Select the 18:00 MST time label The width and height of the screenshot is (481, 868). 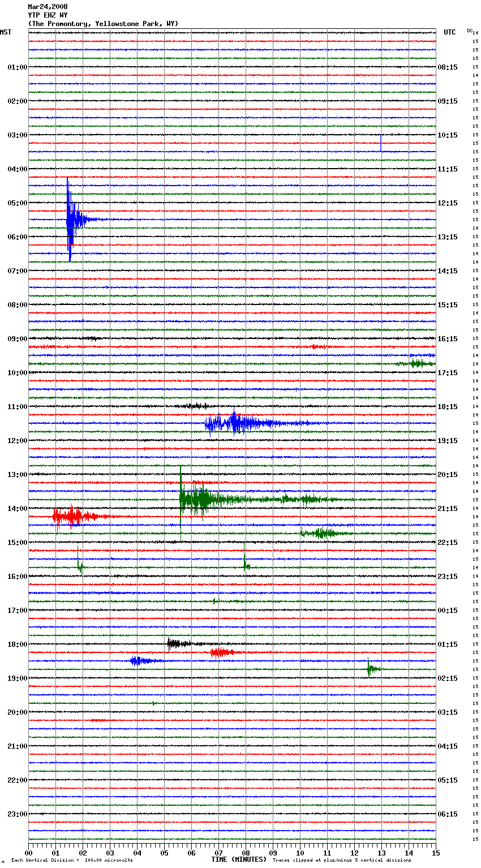tap(18, 644)
